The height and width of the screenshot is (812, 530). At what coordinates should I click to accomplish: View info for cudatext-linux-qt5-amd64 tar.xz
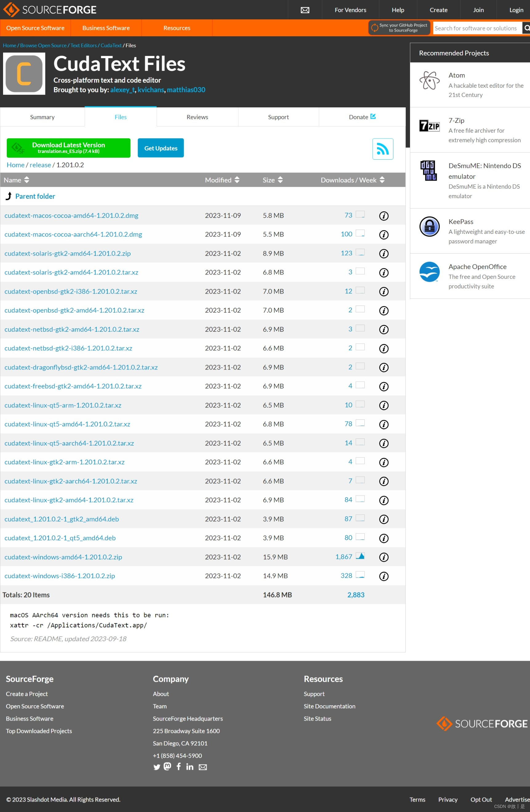(383, 424)
